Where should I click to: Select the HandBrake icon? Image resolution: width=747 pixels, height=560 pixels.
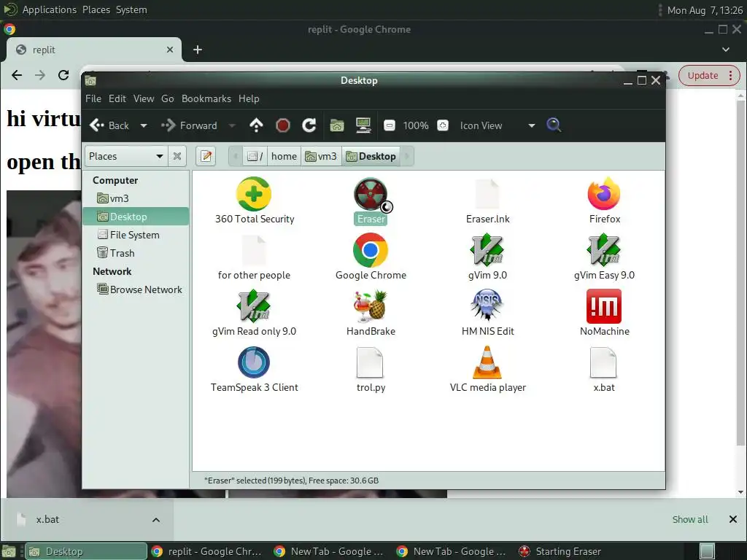371,307
